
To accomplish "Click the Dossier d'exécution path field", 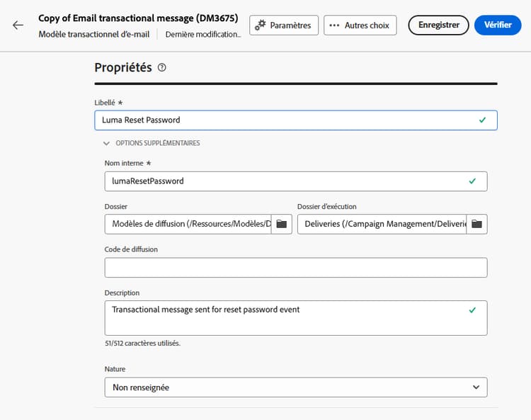I will tap(382, 224).
